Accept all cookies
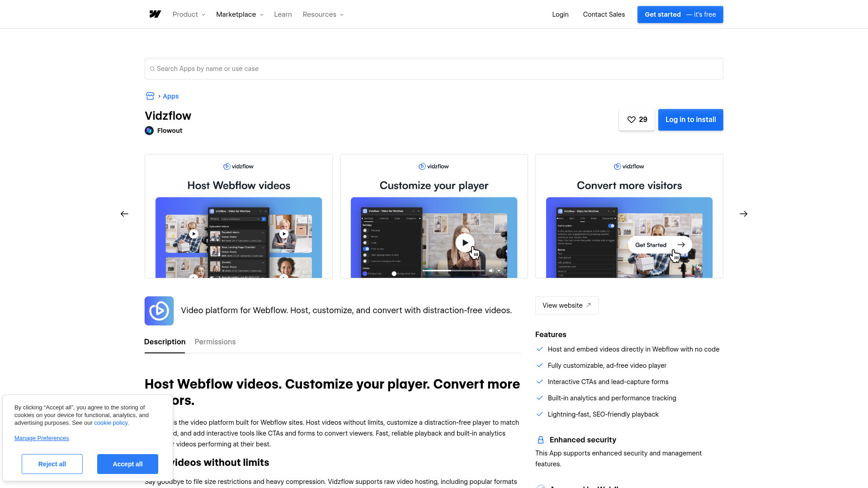 (x=127, y=464)
